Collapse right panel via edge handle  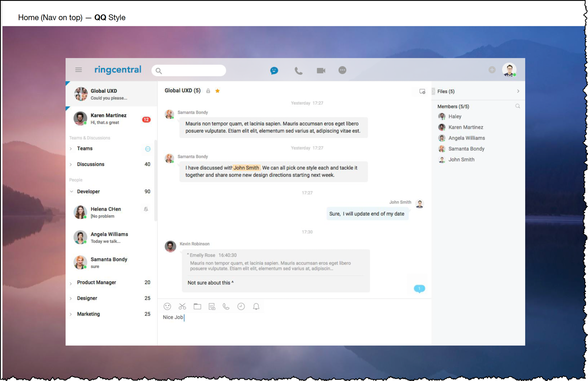433,91
